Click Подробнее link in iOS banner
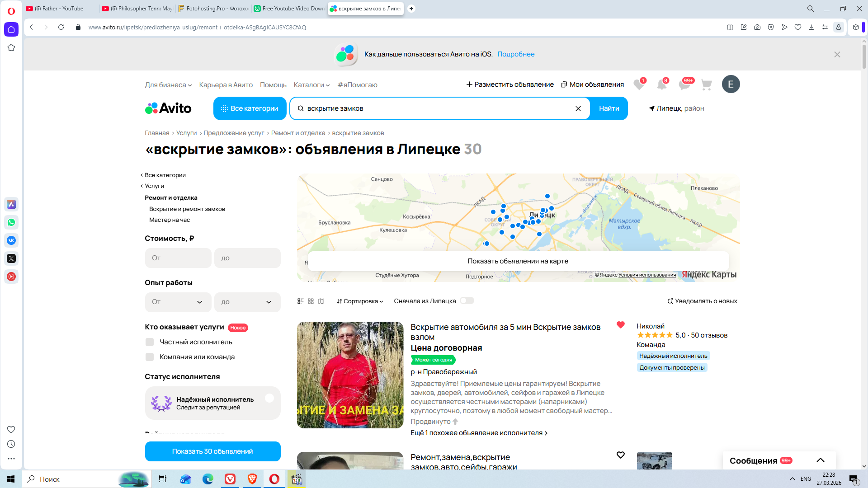 pyautogui.click(x=516, y=54)
